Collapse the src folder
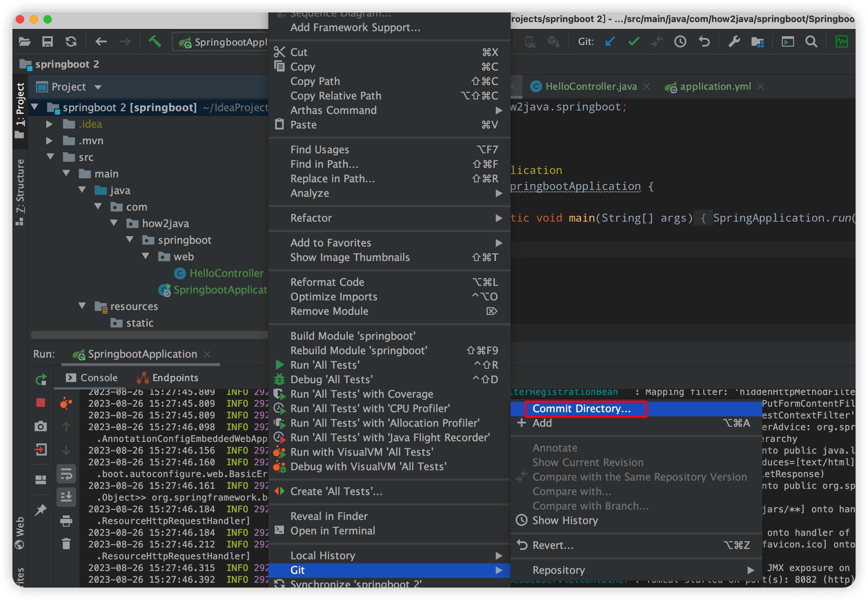 [50, 157]
